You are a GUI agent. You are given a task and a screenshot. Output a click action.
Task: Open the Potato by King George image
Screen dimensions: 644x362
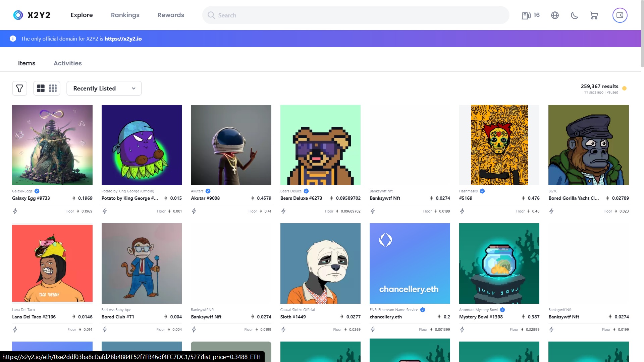pyautogui.click(x=142, y=145)
